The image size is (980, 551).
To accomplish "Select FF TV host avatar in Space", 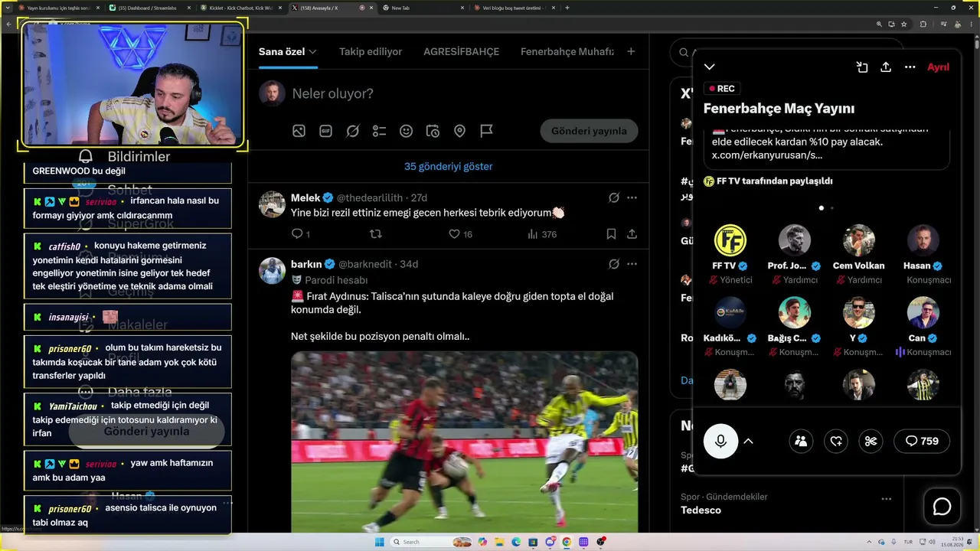I will pyautogui.click(x=730, y=240).
